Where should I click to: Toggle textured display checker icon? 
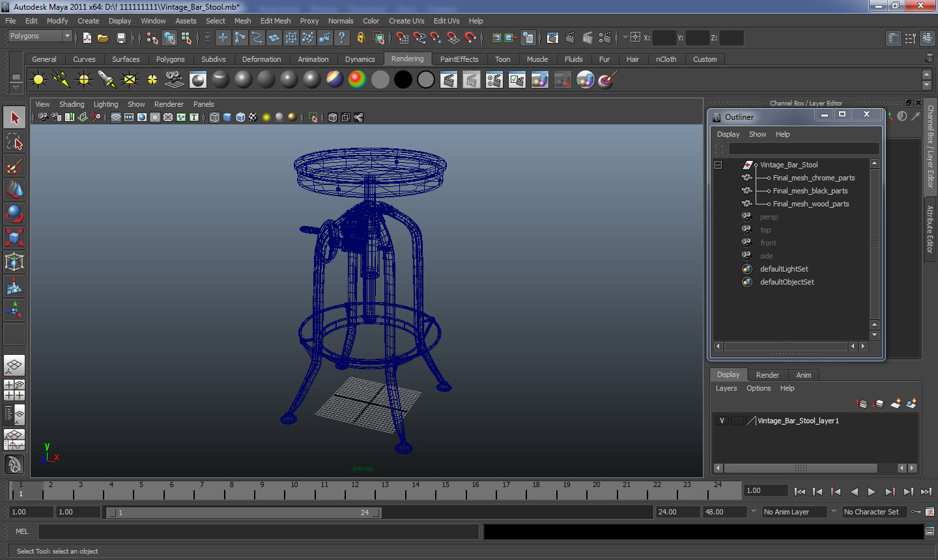[253, 117]
